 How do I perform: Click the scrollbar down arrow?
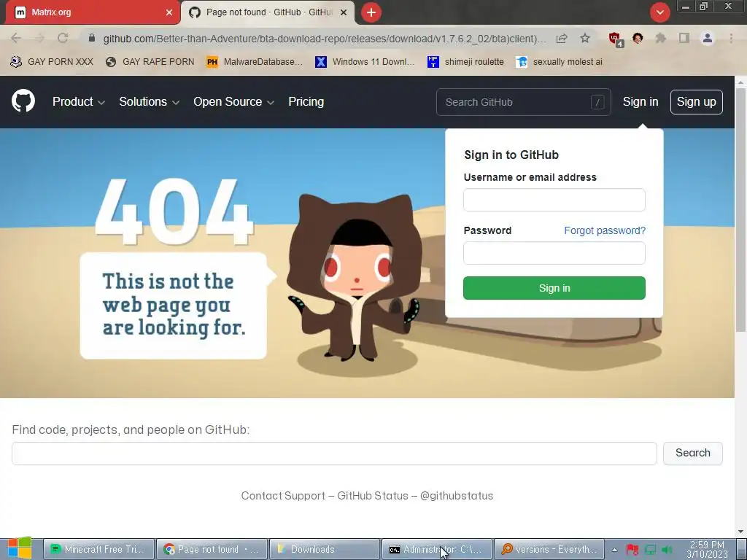coord(741,531)
